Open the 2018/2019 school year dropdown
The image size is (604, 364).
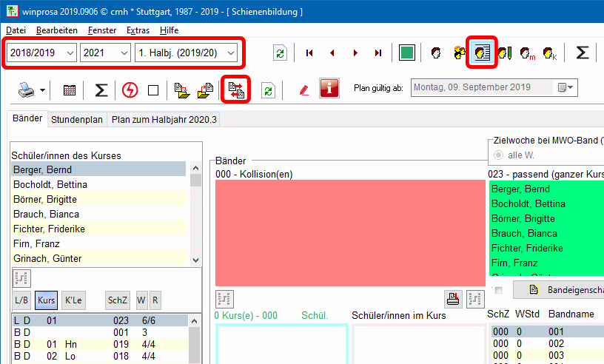41,53
